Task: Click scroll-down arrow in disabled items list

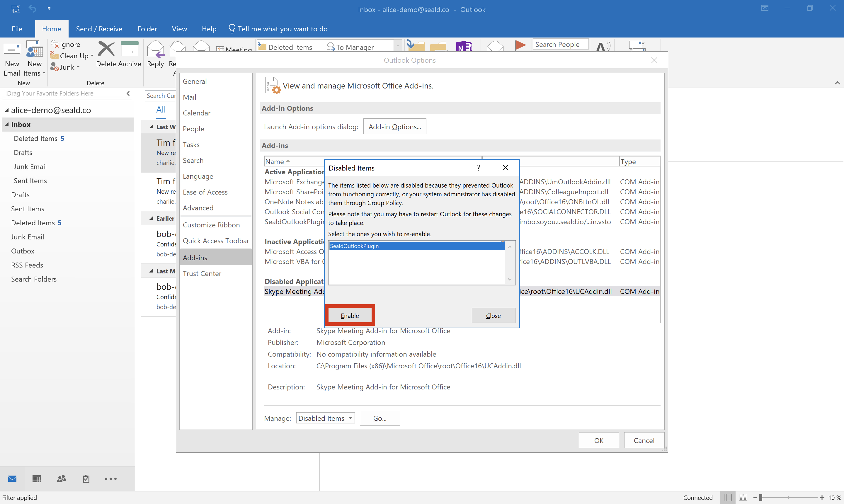Action: (509, 279)
